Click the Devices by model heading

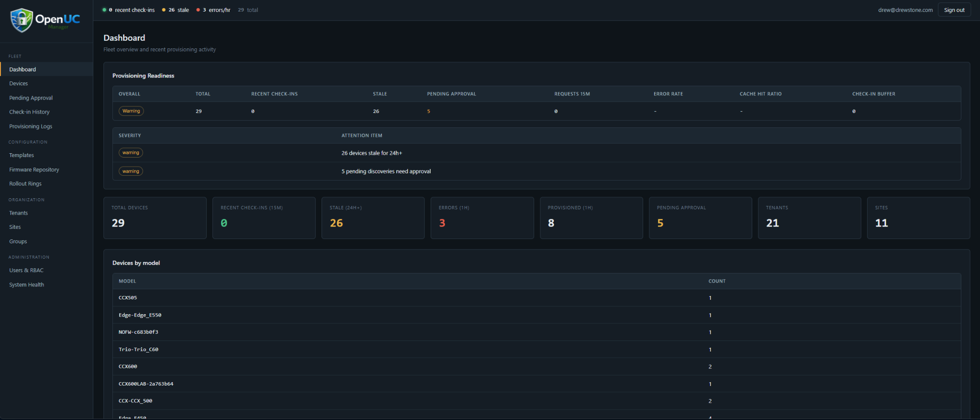point(136,263)
